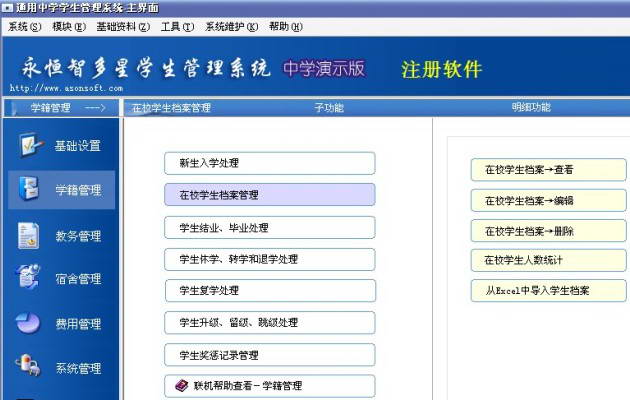Click the 学籍管理 file cabinet icon
Image resolution: width=630 pixels, height=400 pixels.
pyautogui.click(x=29, y=188)
